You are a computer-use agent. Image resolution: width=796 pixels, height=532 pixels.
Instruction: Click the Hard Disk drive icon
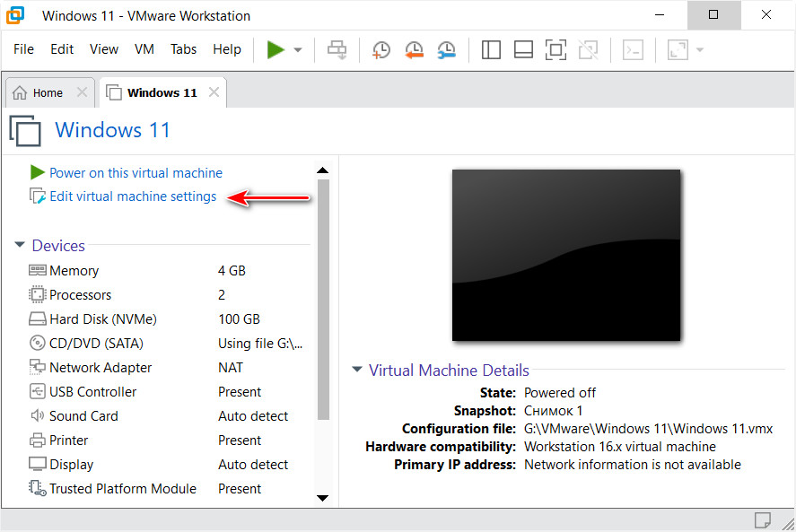(38, 318)
